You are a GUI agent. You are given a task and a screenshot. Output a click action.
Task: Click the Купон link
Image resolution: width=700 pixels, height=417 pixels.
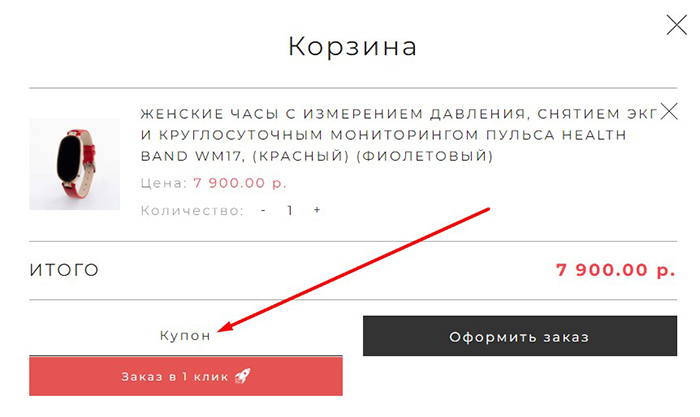pos(185,336)
